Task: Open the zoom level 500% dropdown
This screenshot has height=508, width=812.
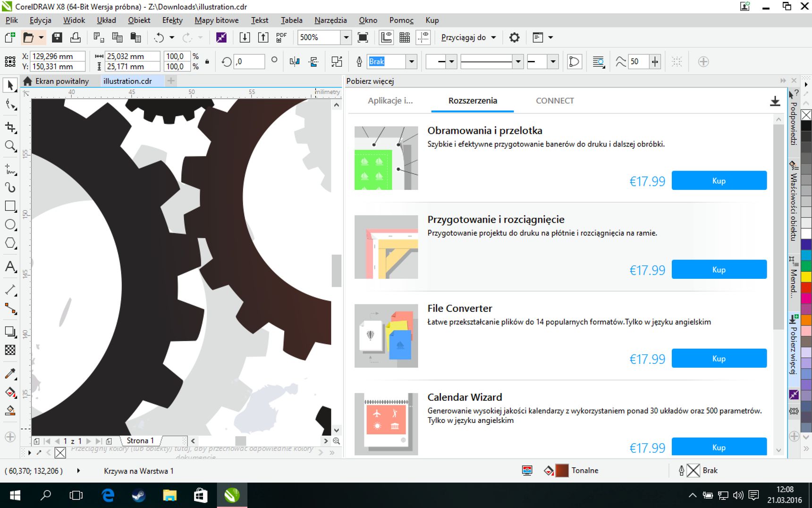Action: click(346, 37)
